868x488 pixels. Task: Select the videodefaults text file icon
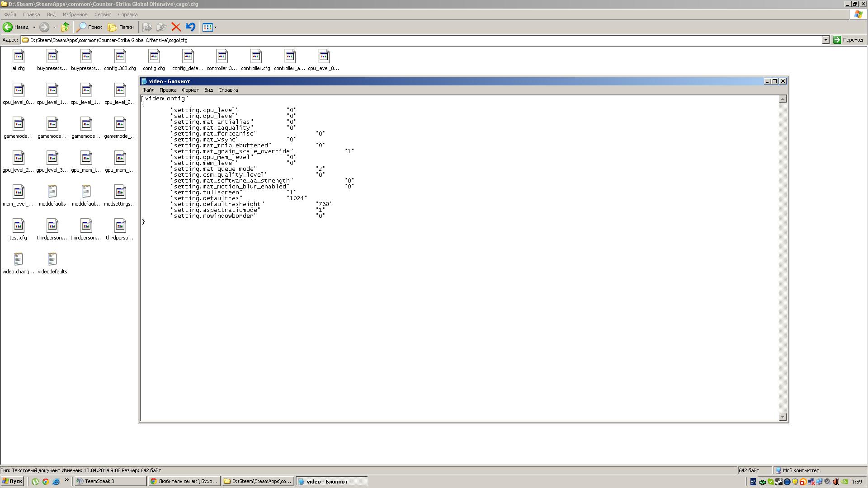tap(52, 260)
